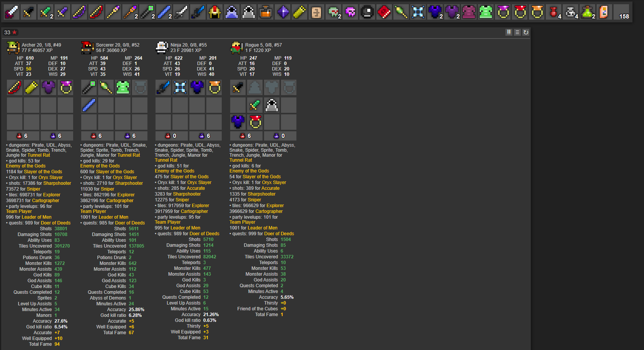
Task: Select the red tome in the totals bar
Action: click(x=384, y=12)
